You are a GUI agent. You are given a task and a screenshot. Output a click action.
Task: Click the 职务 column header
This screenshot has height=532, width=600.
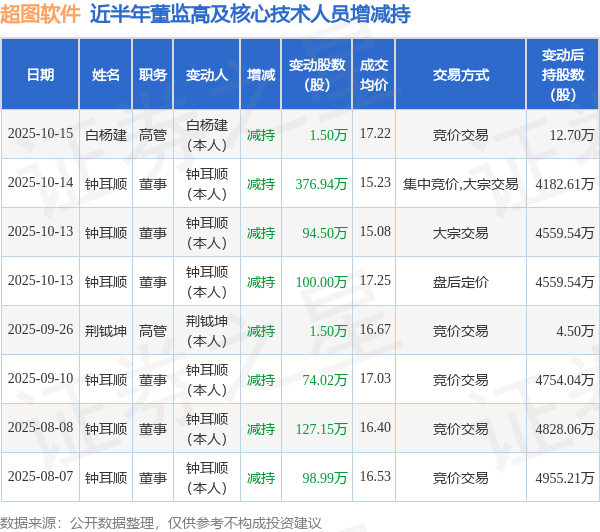coord(153,75)
